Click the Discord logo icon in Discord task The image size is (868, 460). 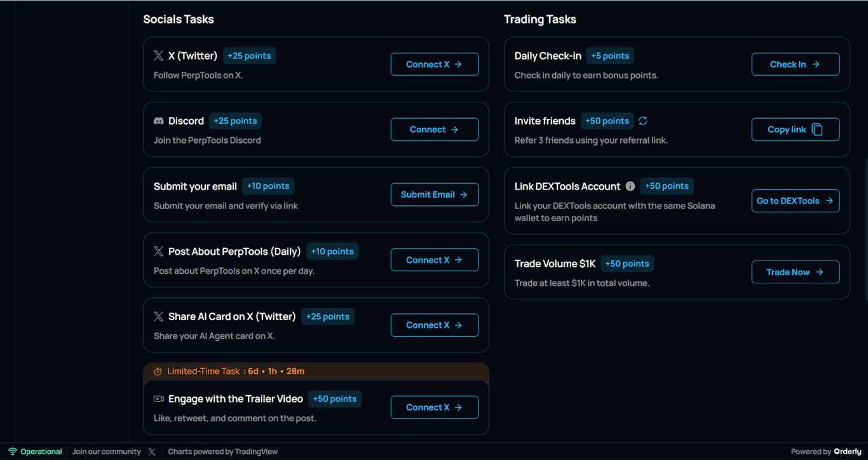point(159,121)
